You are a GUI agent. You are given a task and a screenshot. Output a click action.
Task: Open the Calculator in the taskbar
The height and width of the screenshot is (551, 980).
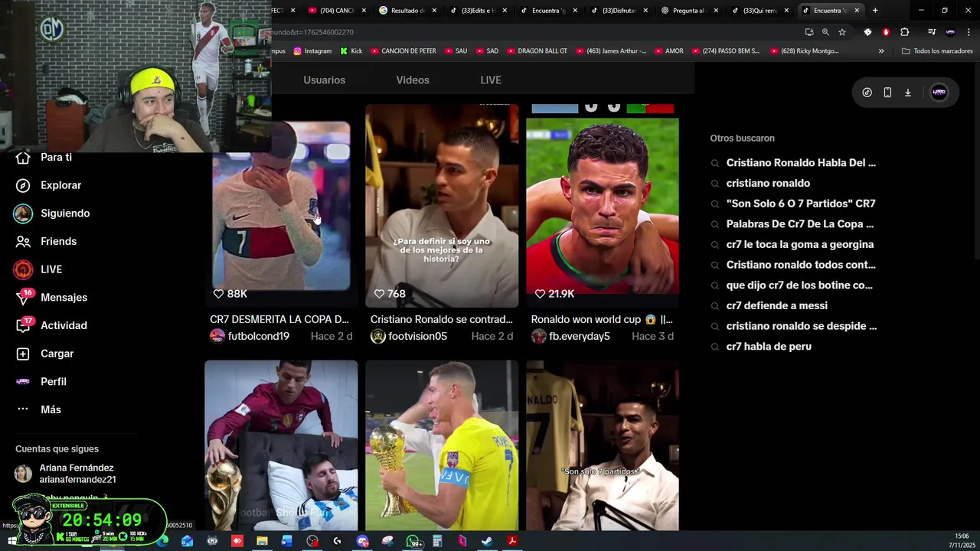click(x=437, y=541)
